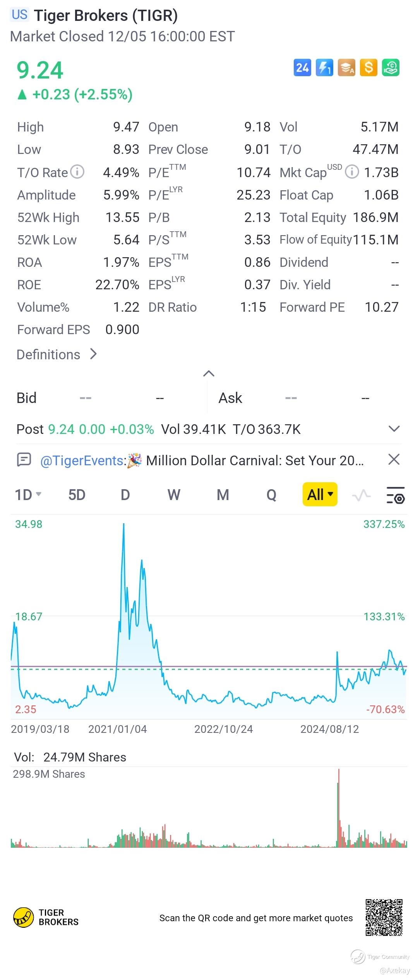Expand the Post market quote row
Screen dimensions: 418x980
394,429
